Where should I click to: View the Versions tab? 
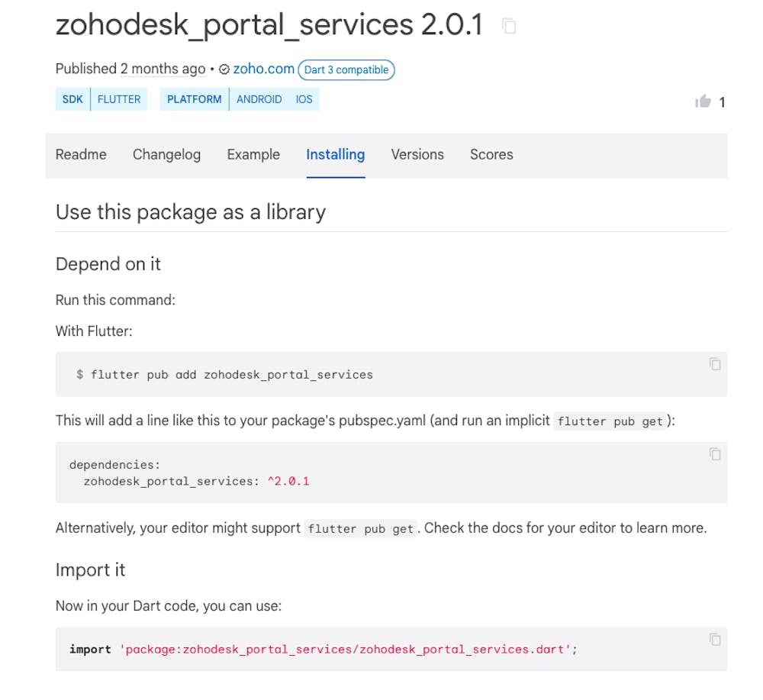417,154
